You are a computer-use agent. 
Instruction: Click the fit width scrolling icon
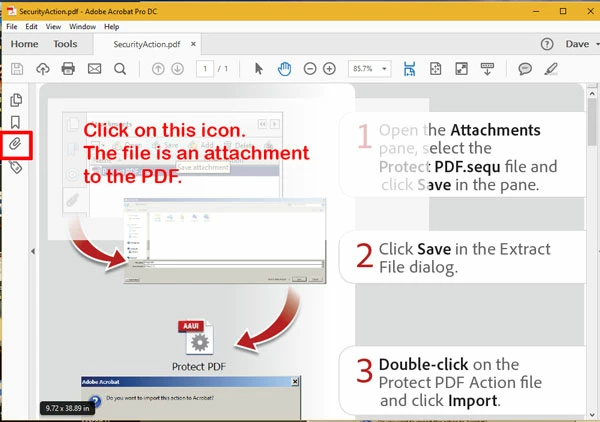point(409,69)
